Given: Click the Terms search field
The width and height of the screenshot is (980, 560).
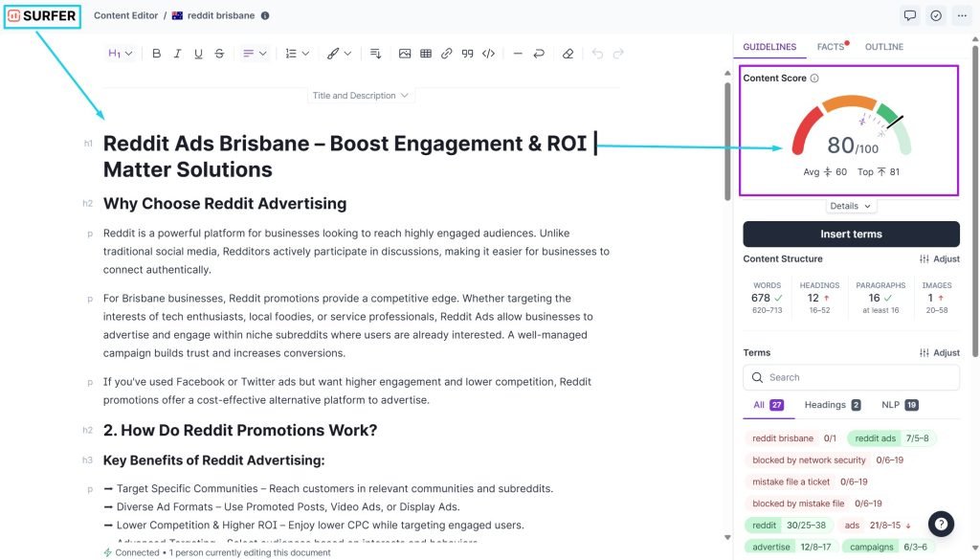Looking at the screenshot, I should coord(851,378).
